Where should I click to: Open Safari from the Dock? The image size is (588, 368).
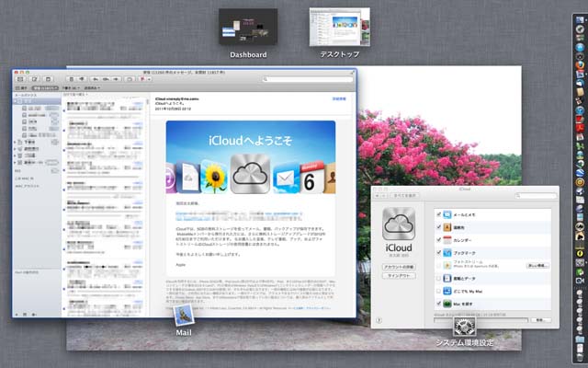point(580,47)
